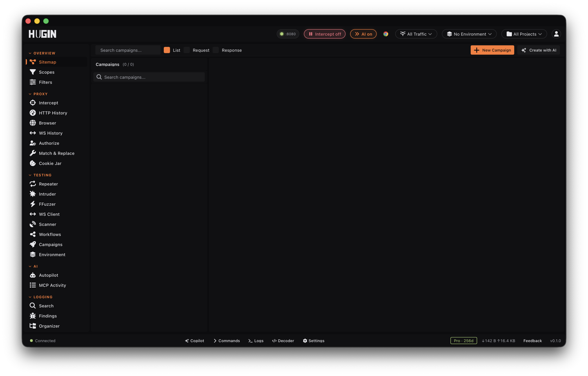
Task: Open Settings in the bottom bar
Action: point(314,341)
